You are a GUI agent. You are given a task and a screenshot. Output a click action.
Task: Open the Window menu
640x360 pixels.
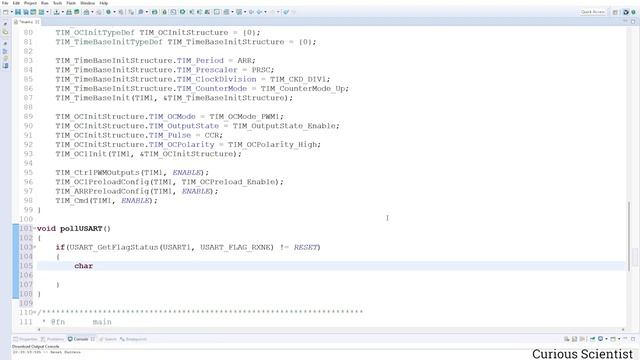(87, 3)
